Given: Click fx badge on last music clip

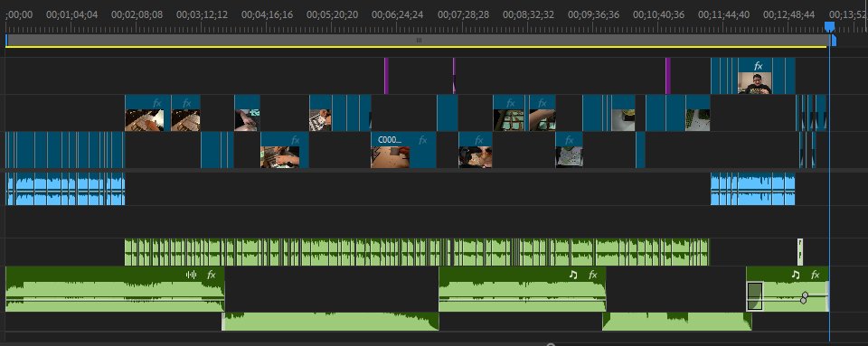Looking at the screenshot, I should [x=815, y=275].
